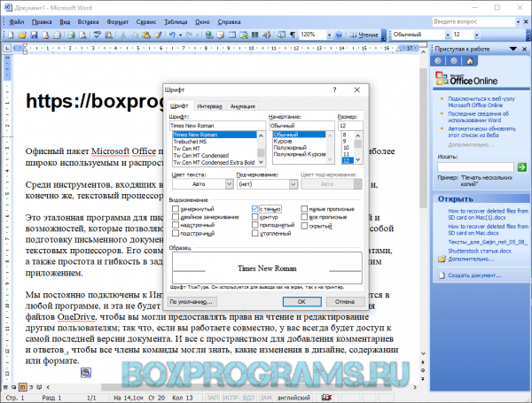Click the green search arrow in task pane

(522, 167)
